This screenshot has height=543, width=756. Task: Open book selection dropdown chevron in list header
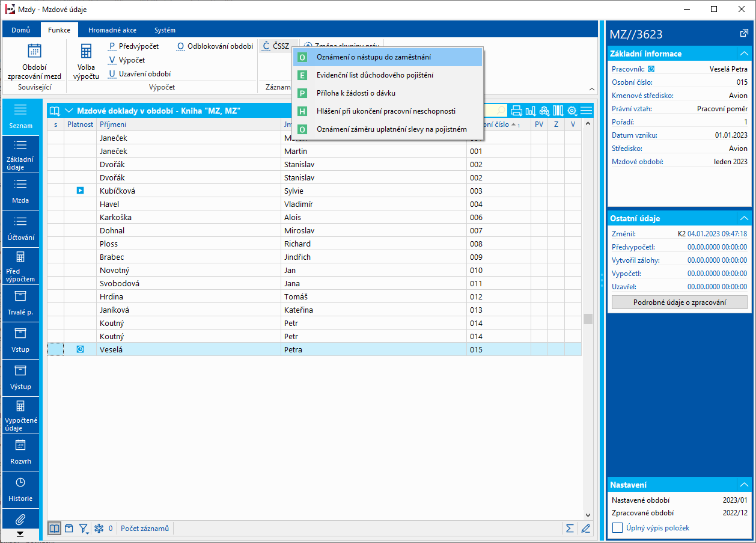tap(69, 111)
